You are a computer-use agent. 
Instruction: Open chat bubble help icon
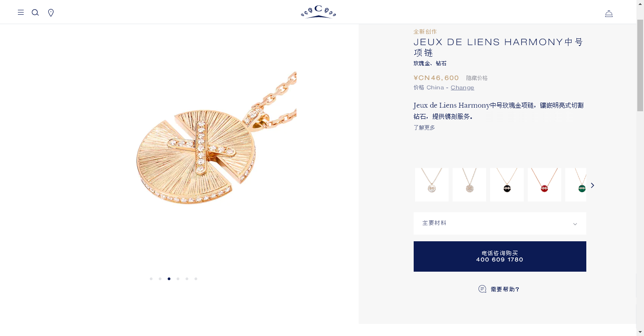[x=482, y=289]
